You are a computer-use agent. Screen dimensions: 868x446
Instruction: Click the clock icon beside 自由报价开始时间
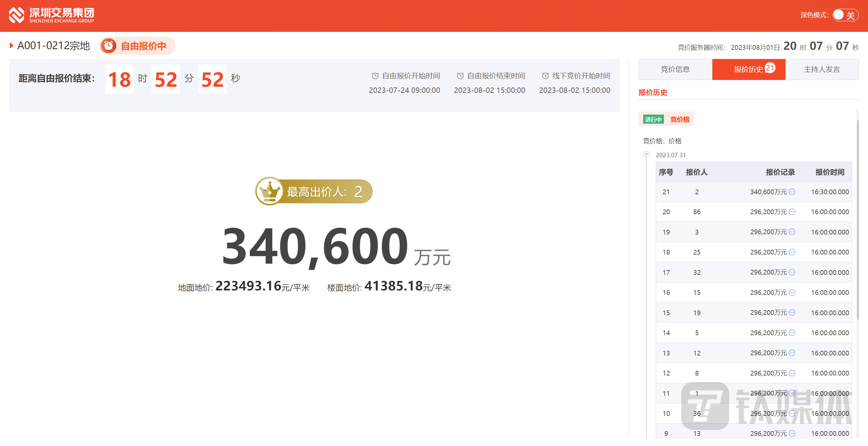pyautogui.click(x=375, y=76)
